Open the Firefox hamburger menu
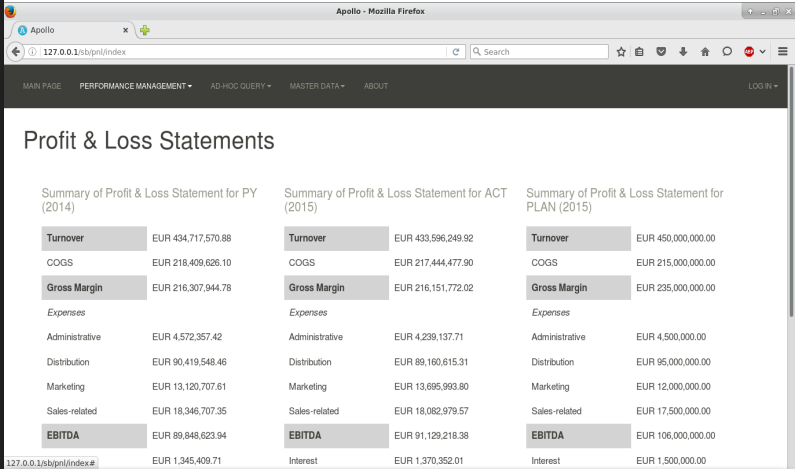This screenshot has height=469, width=795. (782, 52)
